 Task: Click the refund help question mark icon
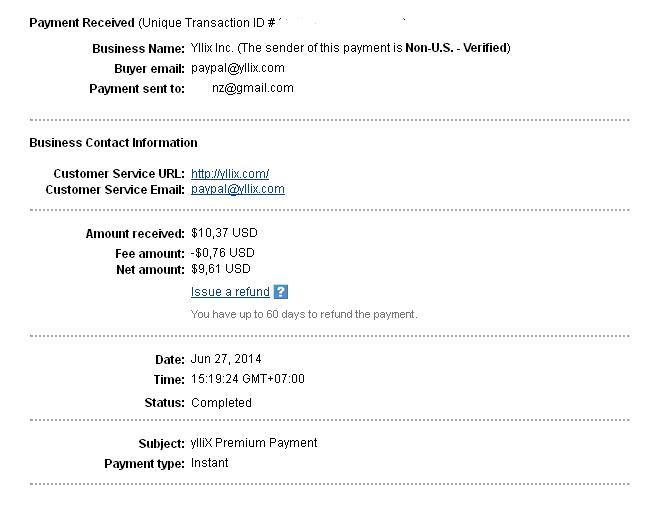[x=281, y=292]
